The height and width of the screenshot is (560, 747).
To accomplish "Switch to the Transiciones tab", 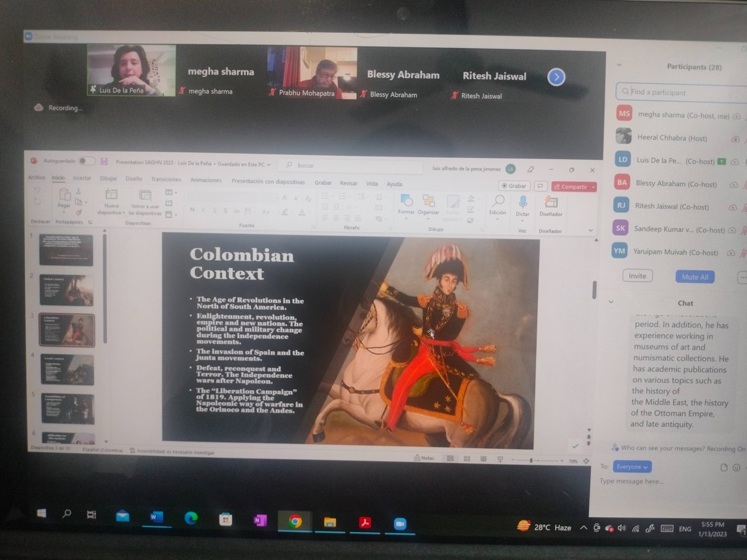I will point(166,179).
